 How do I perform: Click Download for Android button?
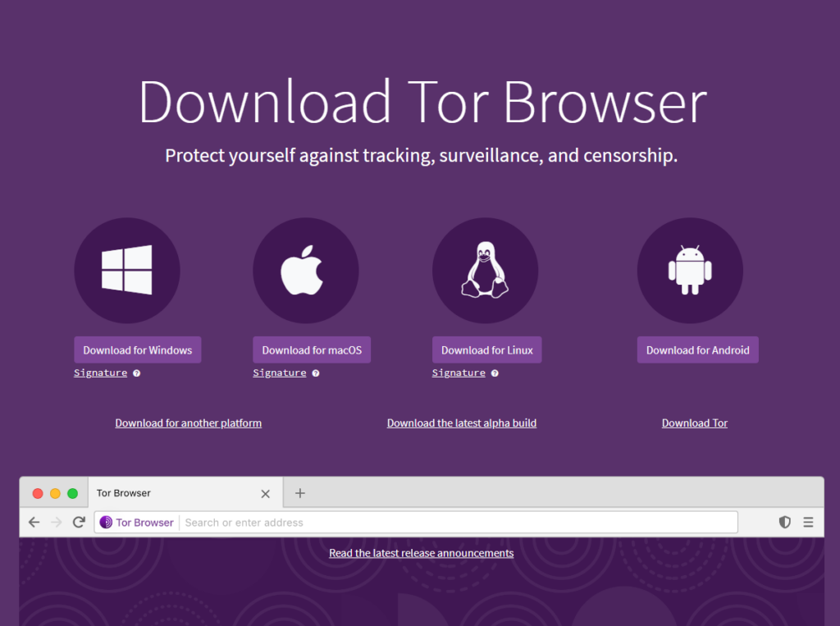697,350
